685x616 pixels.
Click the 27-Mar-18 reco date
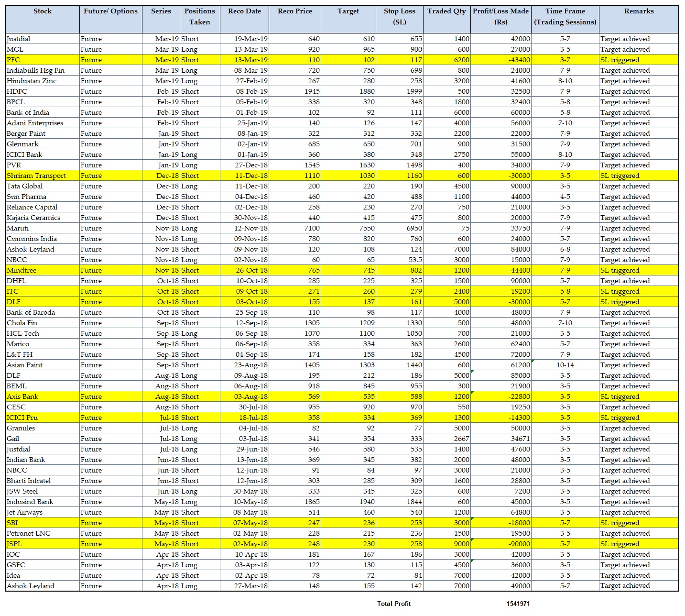point(244,586)
